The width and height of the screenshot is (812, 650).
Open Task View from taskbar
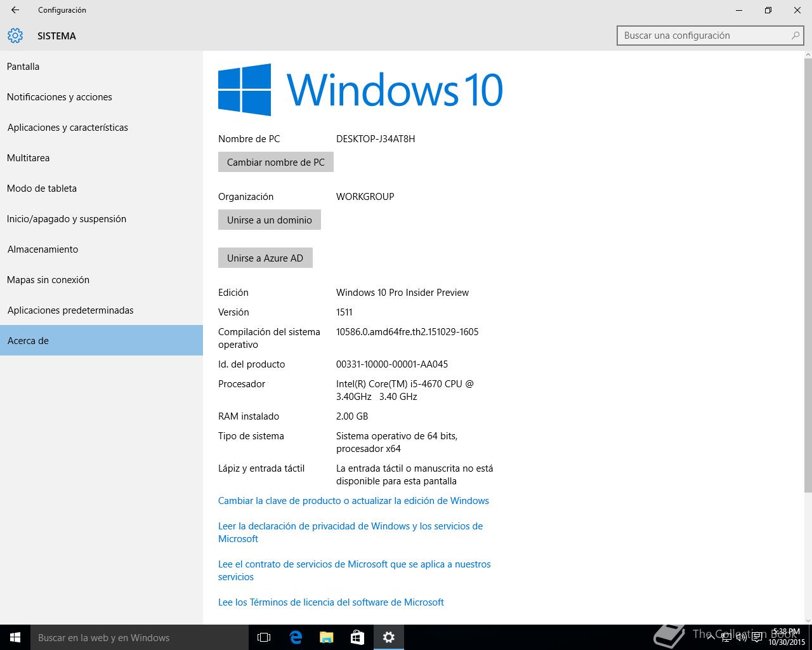264,637
